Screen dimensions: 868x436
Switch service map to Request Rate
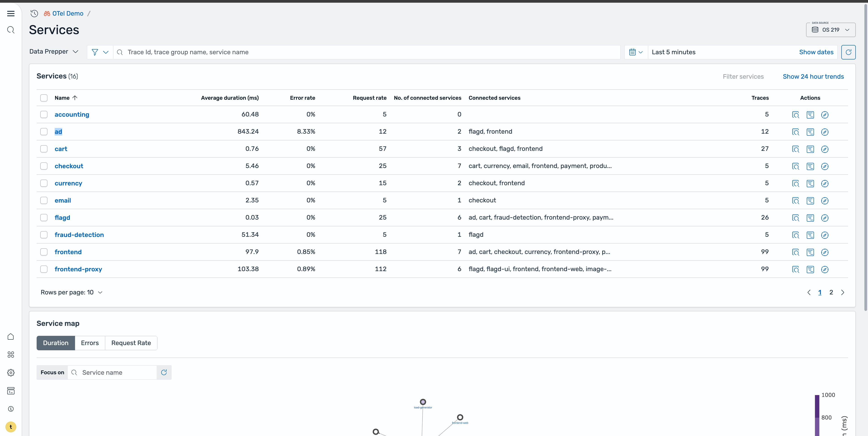[131, 343]
